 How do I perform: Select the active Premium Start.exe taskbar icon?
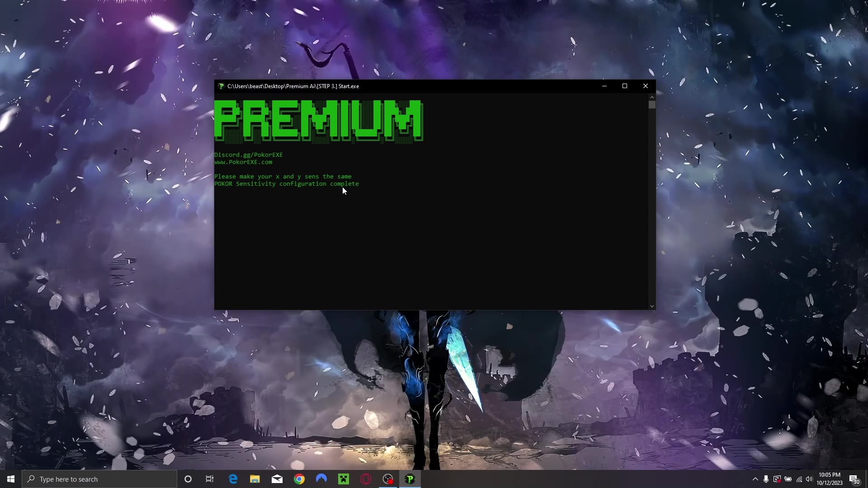[410, 479]
